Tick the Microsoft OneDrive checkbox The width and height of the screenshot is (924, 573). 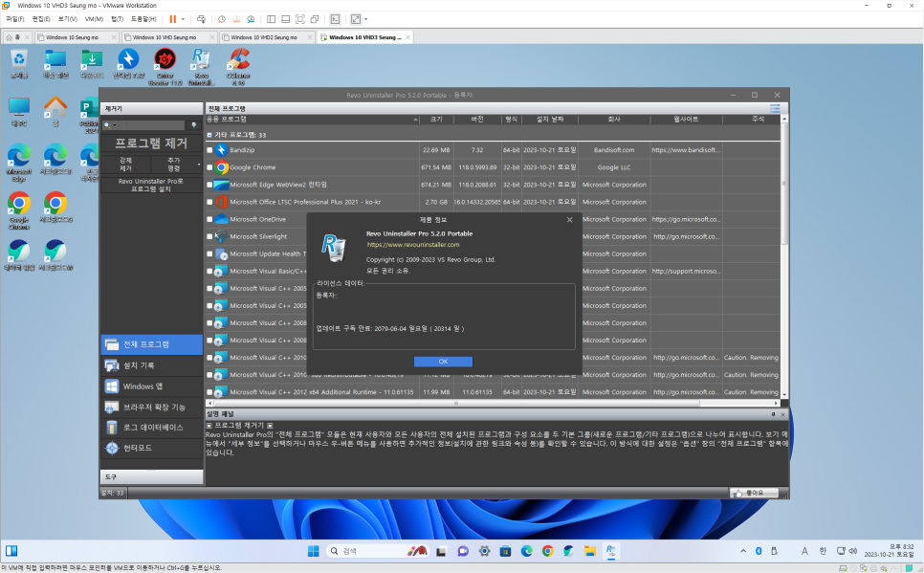point(209,219)
